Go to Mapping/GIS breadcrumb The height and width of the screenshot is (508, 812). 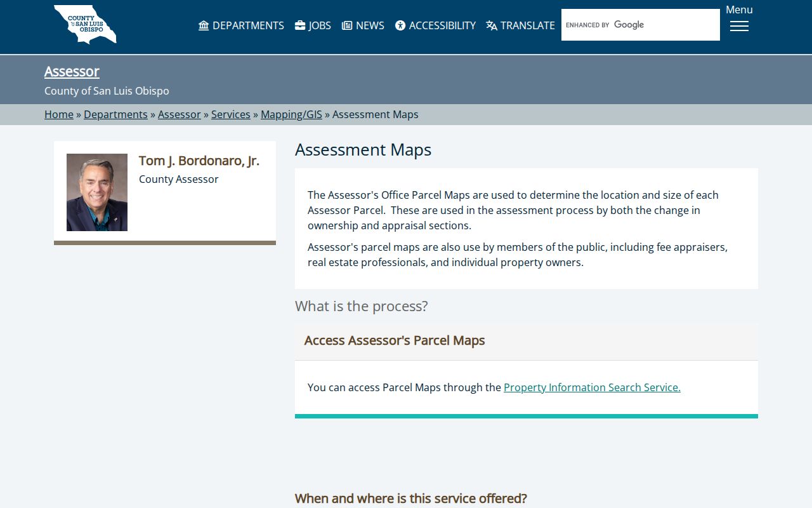coord(291,114)
